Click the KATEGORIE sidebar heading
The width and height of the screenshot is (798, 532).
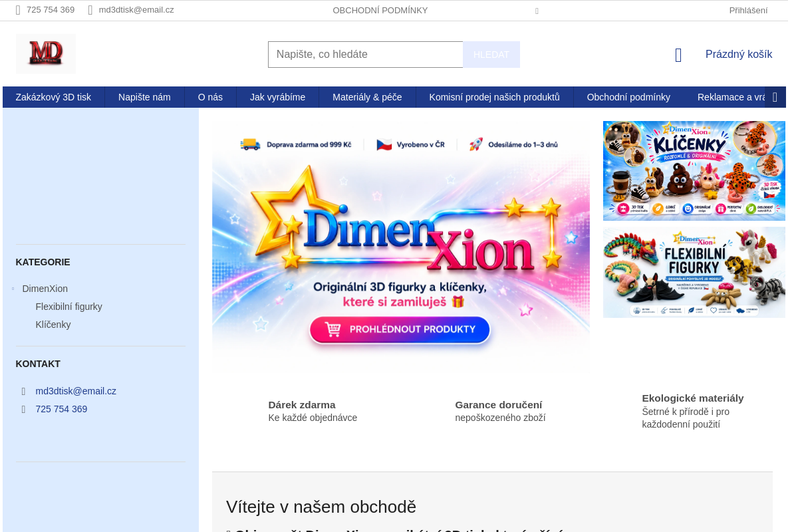pos(43,262)
